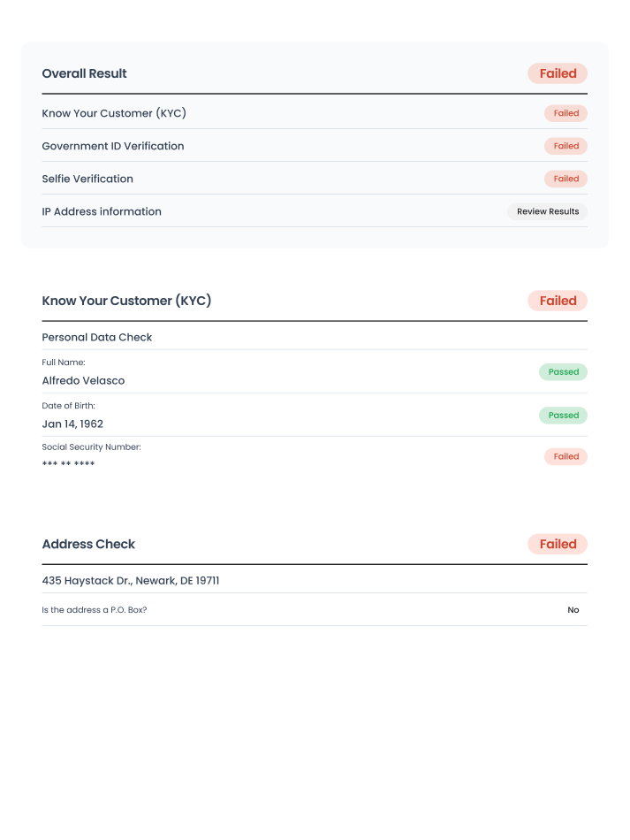Viewport: 630px width, 840px height.
Task: Click the KYC section Failed status badge
Action: pyautogui.click(x=558, y=301)
